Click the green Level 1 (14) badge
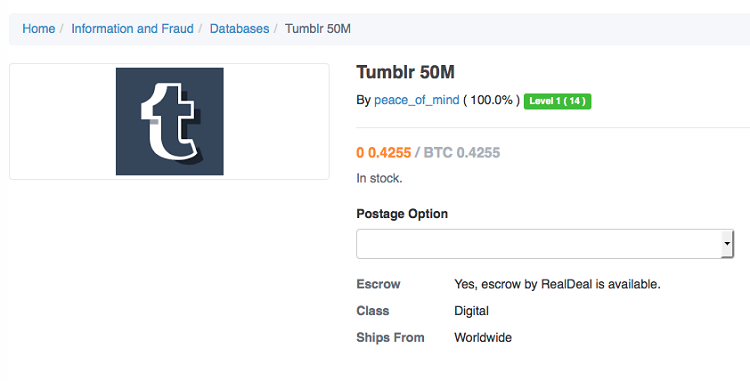This screenshot has height=381, width=750. [x=557, y=101]
